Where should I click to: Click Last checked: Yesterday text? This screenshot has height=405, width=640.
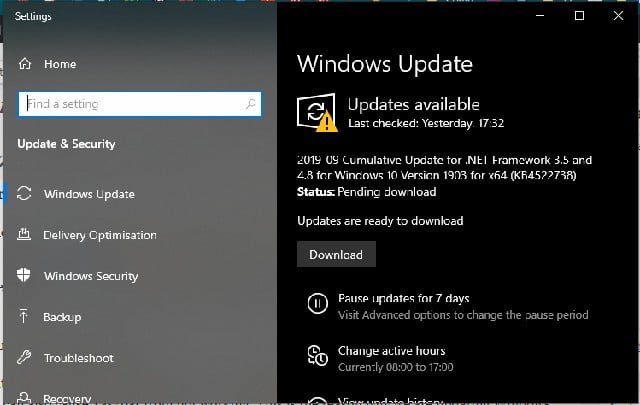(x=426, y=123)
